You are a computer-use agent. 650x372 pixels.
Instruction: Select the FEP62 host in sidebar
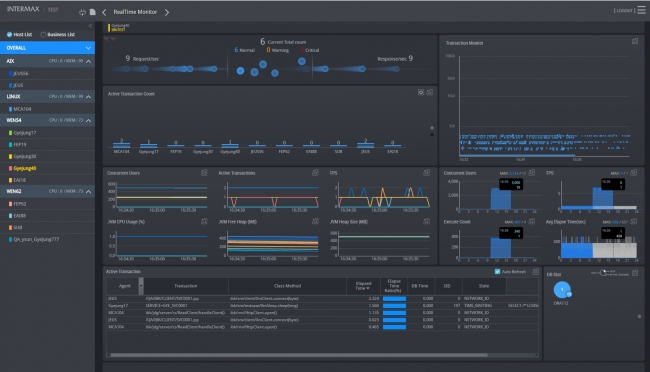click(x=19, y=204)
